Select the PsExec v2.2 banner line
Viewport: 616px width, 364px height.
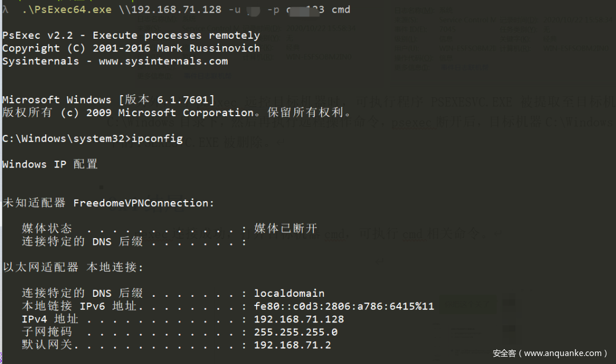[x=131, y=35]
